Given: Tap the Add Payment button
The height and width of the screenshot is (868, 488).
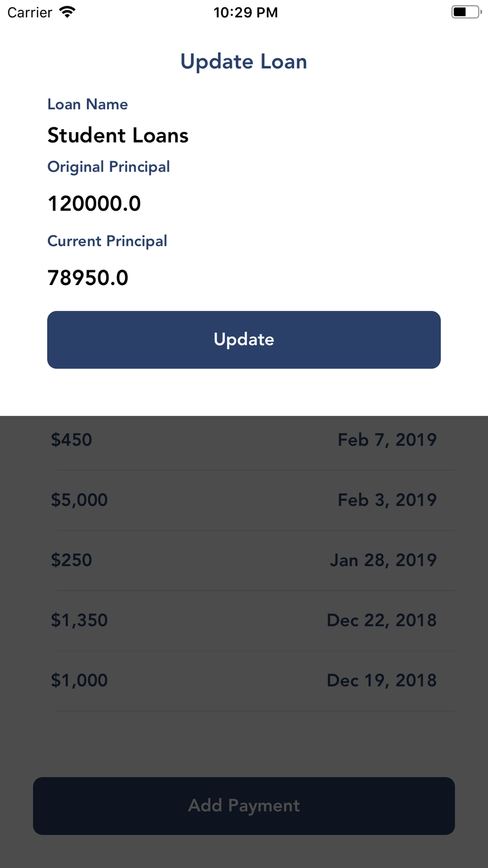Looking at the screenshot, I should click(244, 806).
